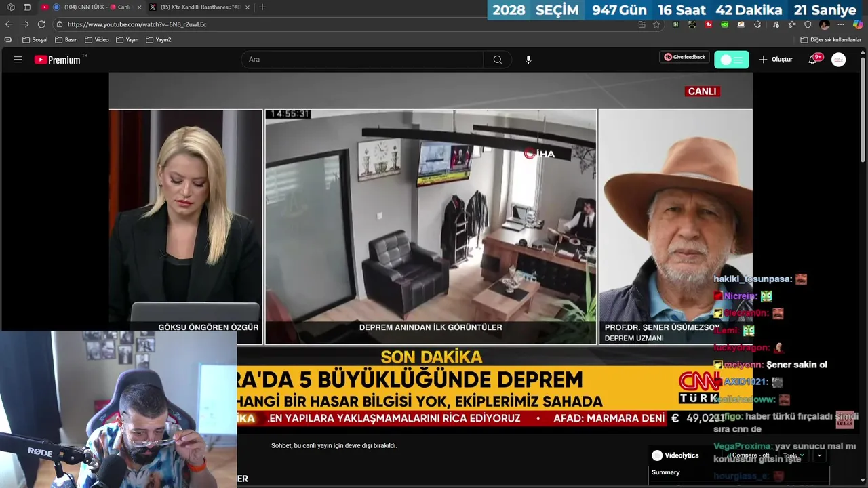Click the search magnifier button
This screenshot has height=488, width=868.
(498, 60)
